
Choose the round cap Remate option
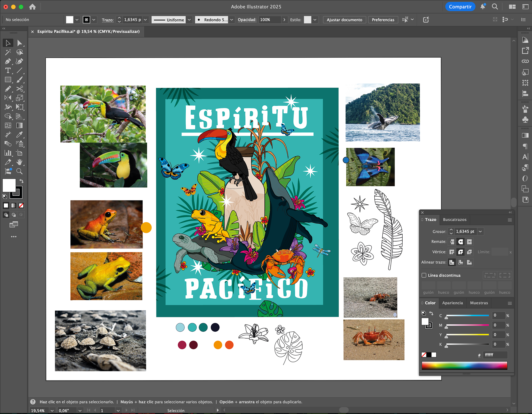[461, 242]
